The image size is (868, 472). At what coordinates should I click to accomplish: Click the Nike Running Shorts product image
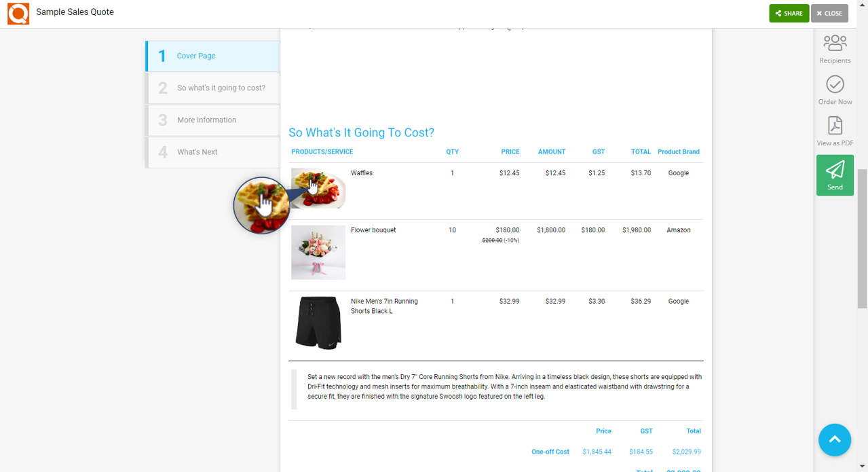point(318,323)
